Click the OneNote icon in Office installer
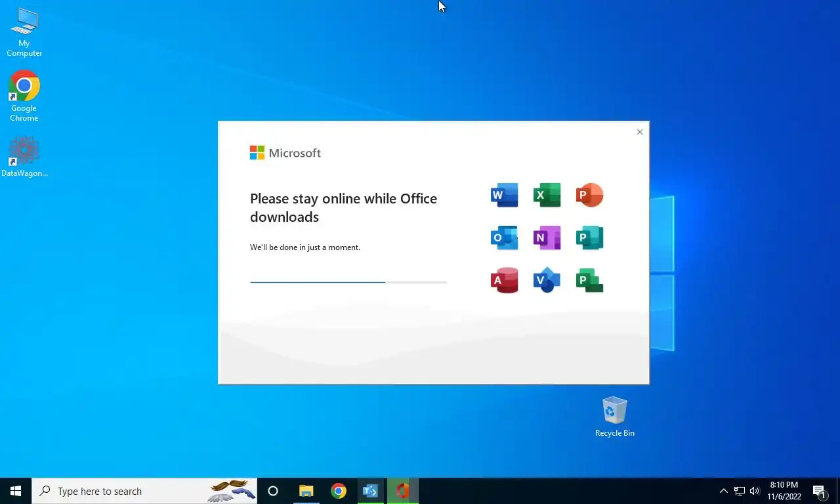The height and width of the screenshot is (504, 840). tap(547, 238)
